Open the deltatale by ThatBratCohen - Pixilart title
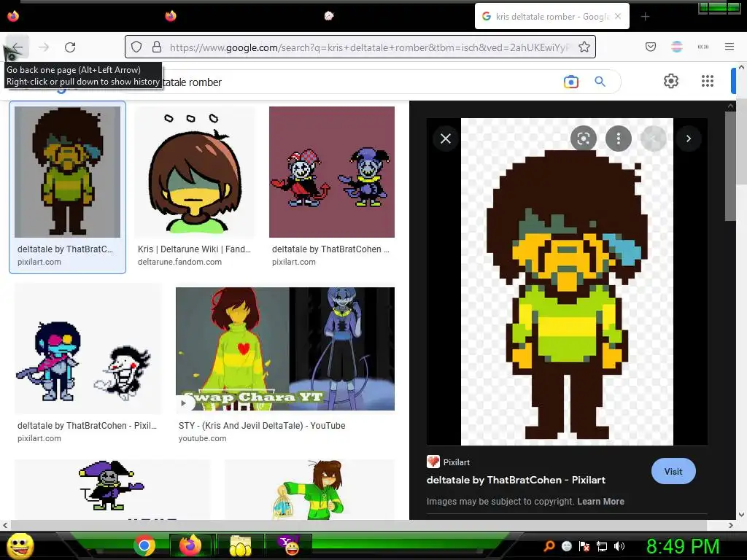The width and height of the screenshot is (747, 560). tap(516, 480)
